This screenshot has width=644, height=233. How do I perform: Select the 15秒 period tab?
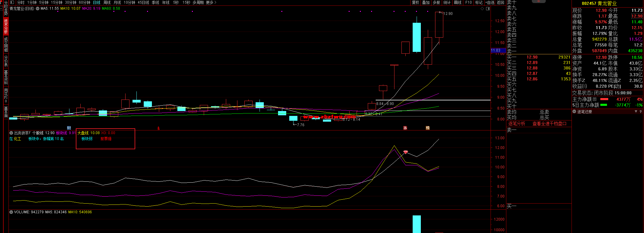[x=186, y=2]
